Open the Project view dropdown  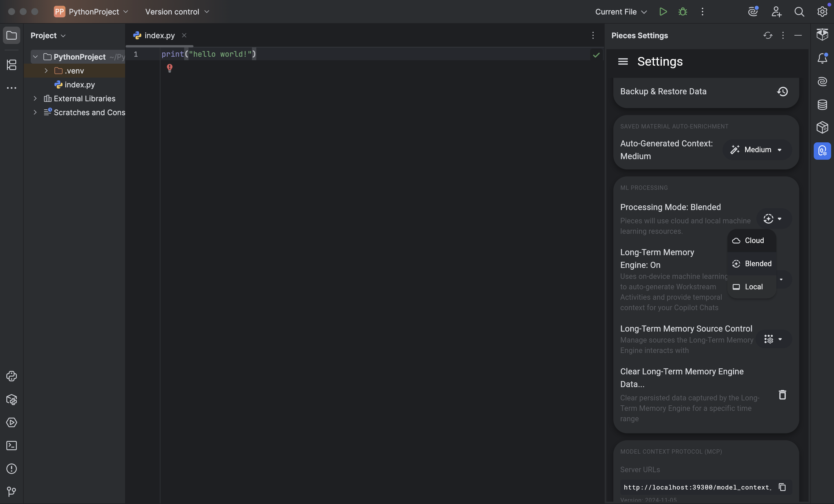coord(48,35)
